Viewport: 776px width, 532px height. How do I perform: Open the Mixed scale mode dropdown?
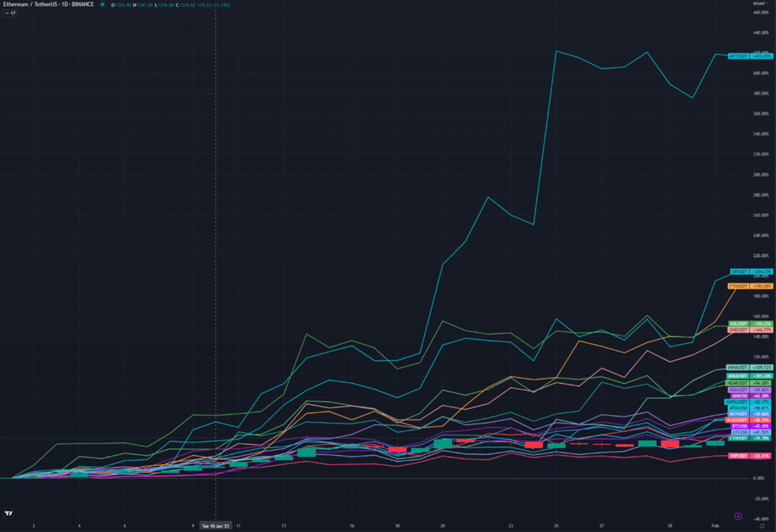point(760,3)
